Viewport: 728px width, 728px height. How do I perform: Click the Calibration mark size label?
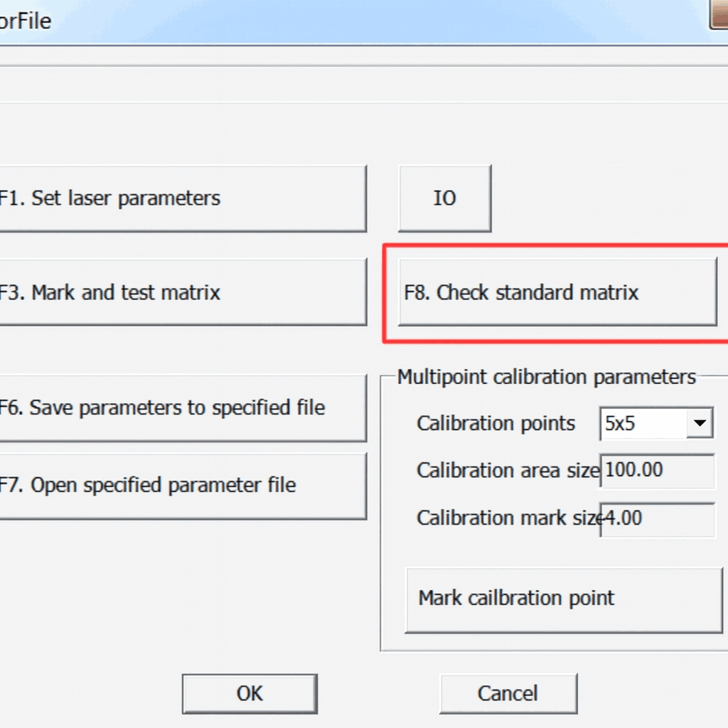coord(508,518)
